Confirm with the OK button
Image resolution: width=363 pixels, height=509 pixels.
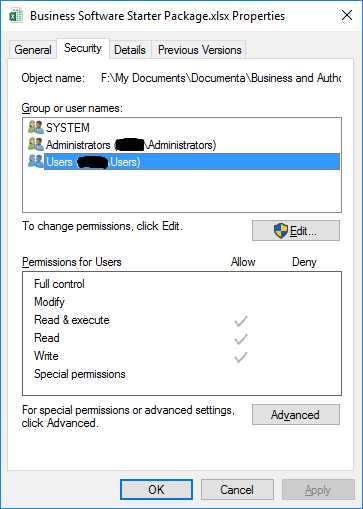(x=156, y=489)
